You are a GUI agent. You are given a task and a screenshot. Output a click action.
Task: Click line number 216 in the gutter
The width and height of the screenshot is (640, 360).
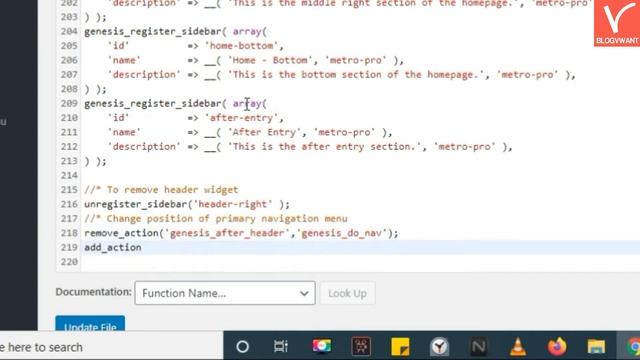(69, 204)
